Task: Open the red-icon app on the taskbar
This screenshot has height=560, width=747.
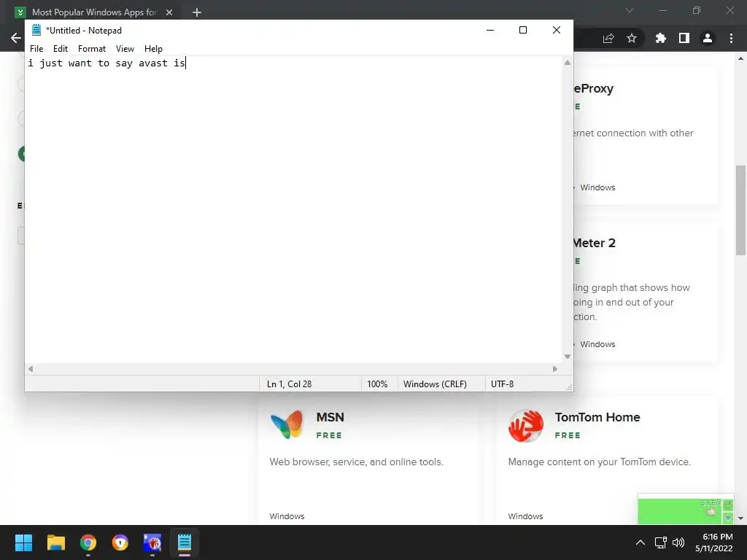Action: [x=152, y=542]
